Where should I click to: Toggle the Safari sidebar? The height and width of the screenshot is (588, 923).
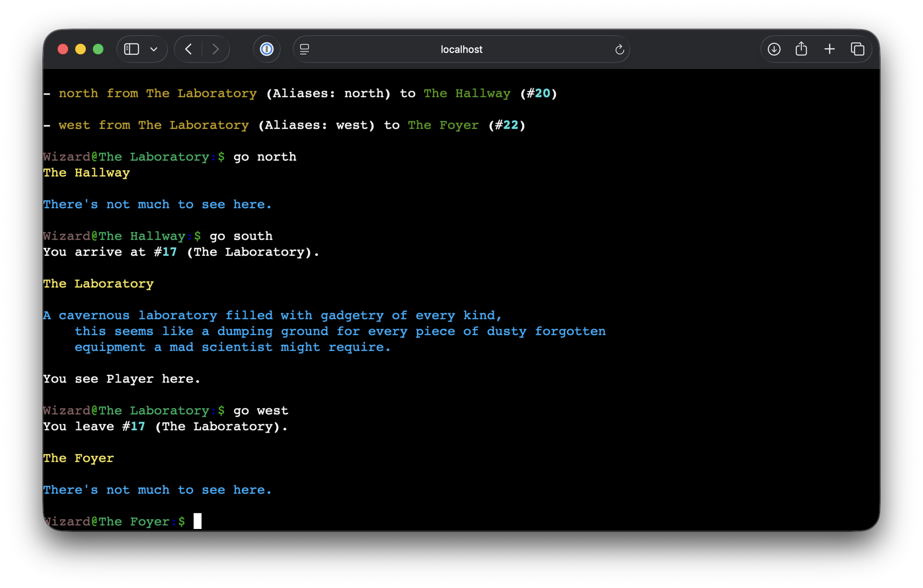[x=131, y=49]
